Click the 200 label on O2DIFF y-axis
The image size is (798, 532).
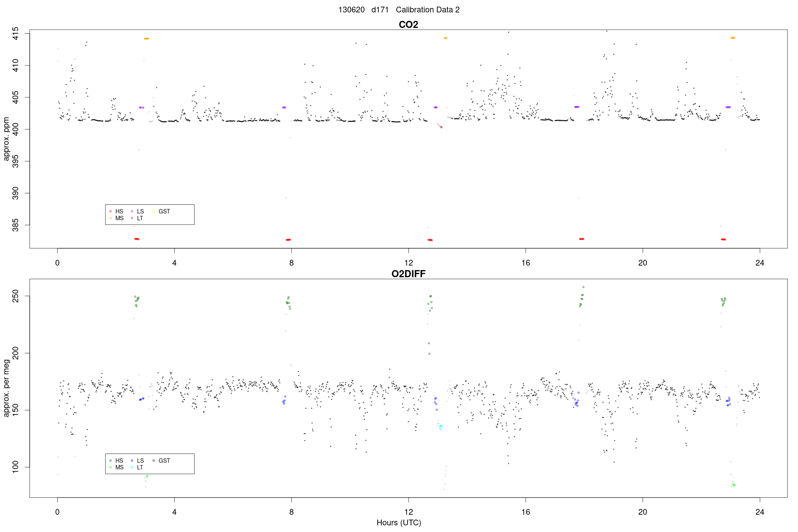click(16, 353)
